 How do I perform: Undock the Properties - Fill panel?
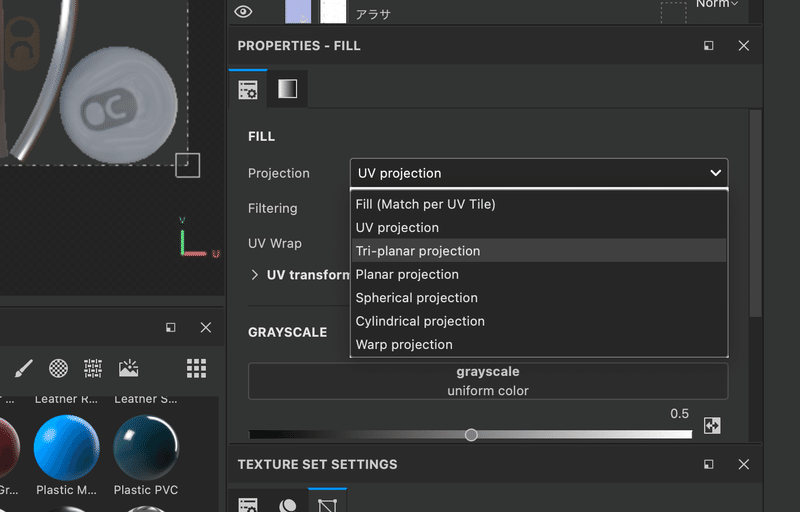[708, 46]
